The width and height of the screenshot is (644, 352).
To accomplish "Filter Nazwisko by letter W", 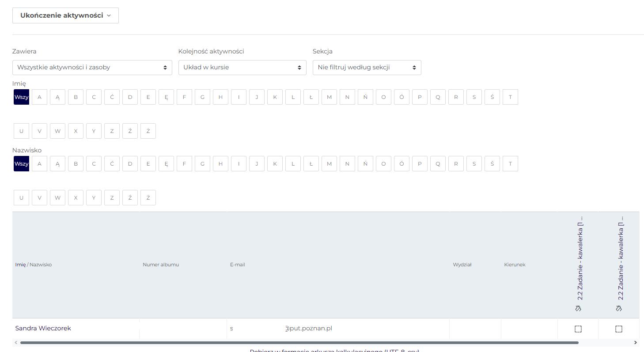I will coord(57,197).
